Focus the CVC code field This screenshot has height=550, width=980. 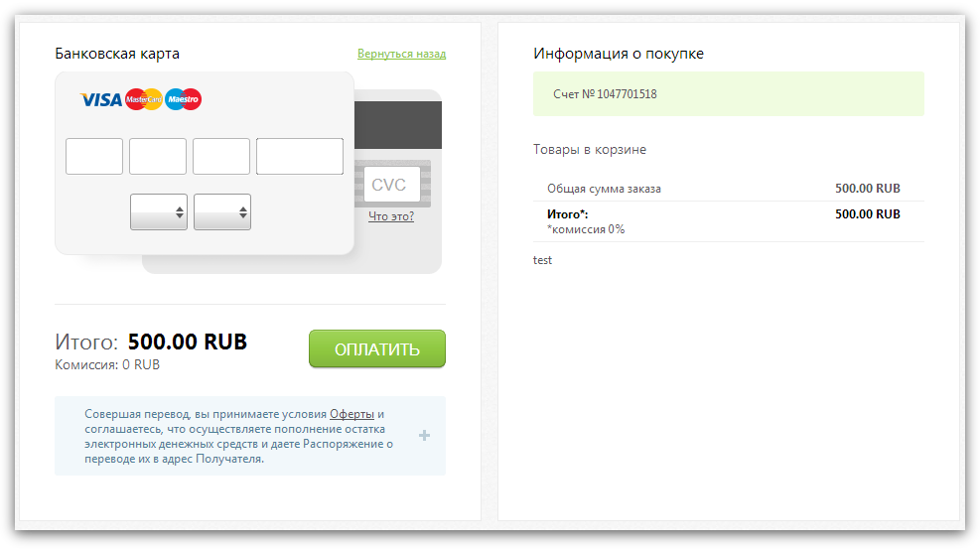pos(392,185)
